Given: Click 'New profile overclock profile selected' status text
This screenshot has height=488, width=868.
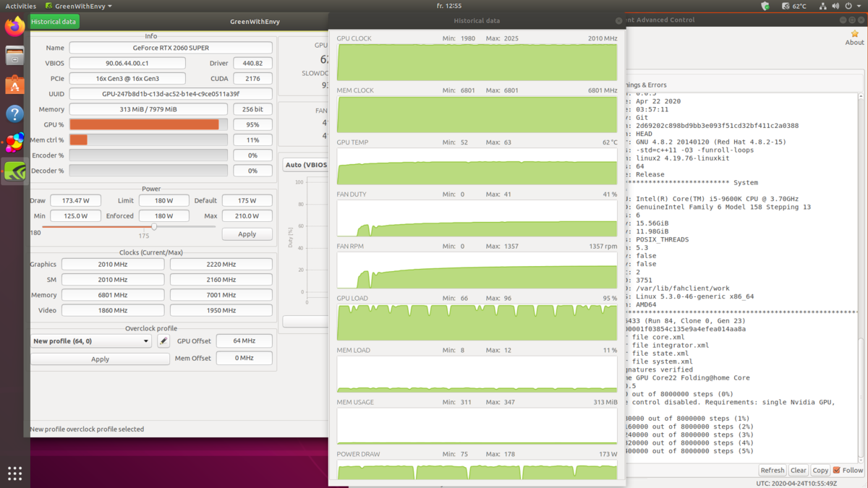Looking at the screenshot, I should [87, 429].
